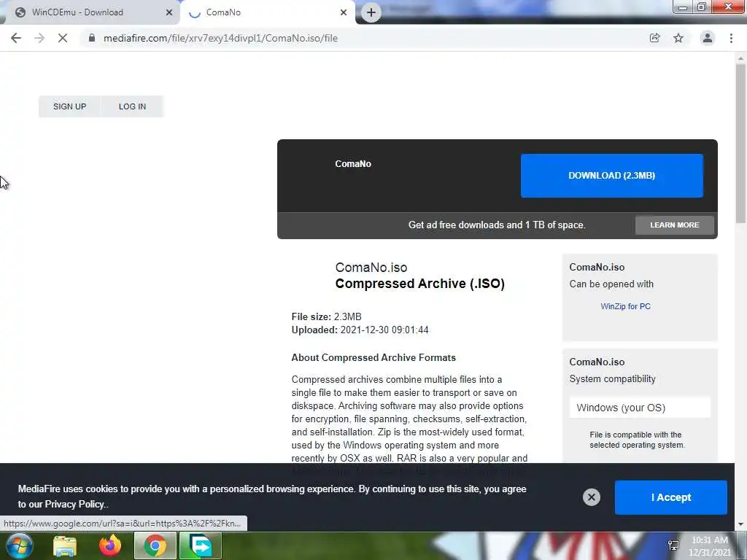
Task: Click DOWNLOAD (2.3MB) button
Action: coord(612,176)
